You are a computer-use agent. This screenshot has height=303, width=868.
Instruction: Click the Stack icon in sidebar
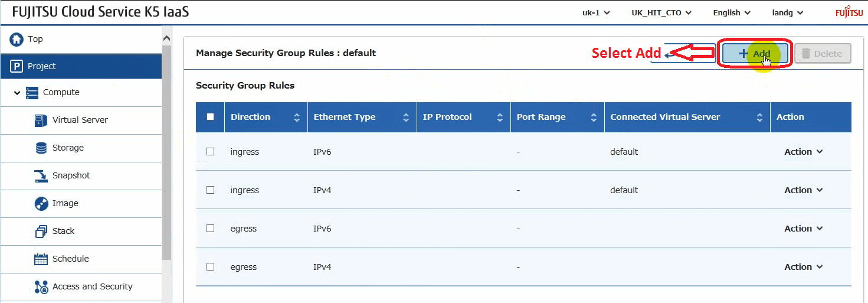pyautogui.click(x=41, y=232)
